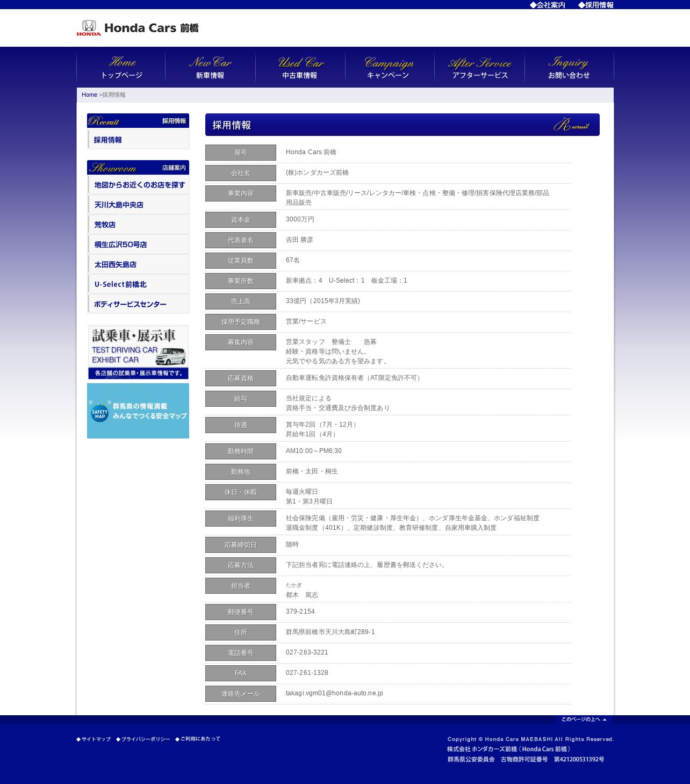
Task: Click 資本金 value 3000万円
Action: (x=300, y=219)
